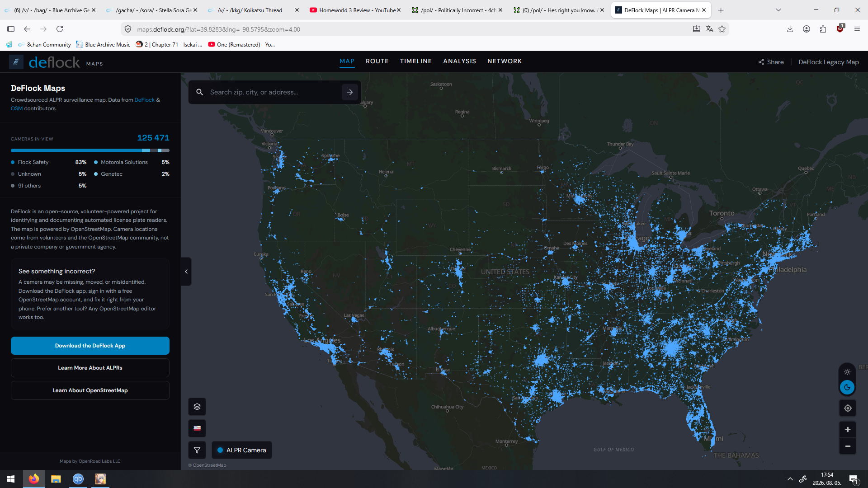
Task: Locate me with the crosshair button
Action: point(848,408)
